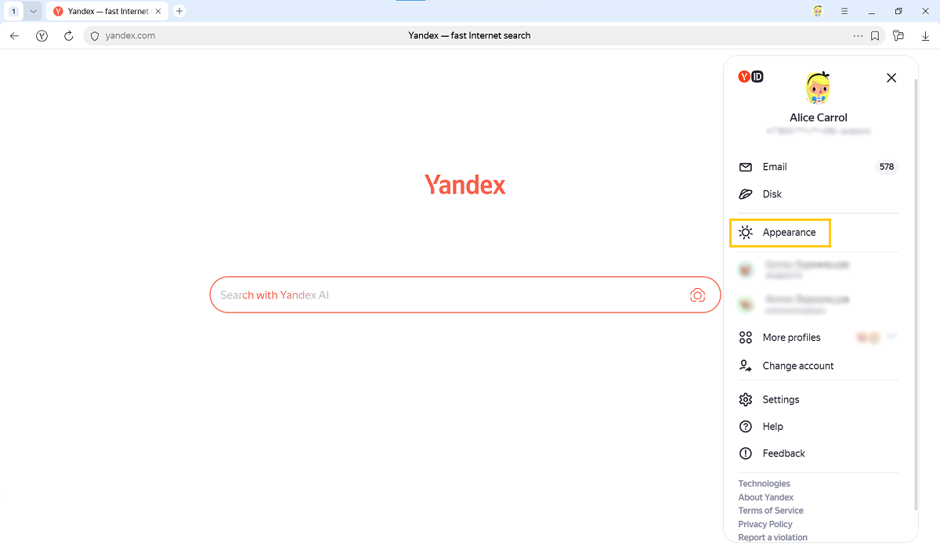
Task: Click the profile avatar in title bar
Action: pos(819,11)
